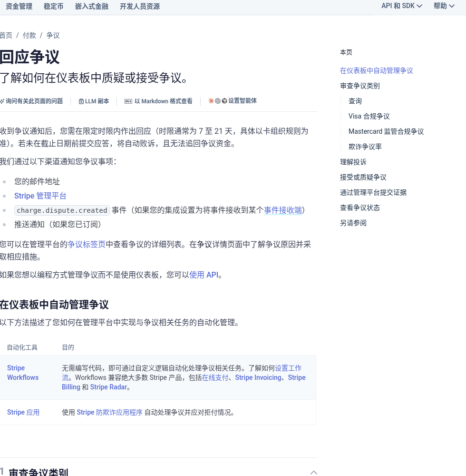This screenshot has width=466, height=476.
Task: Click the 审查争议类别 section heading
Action: [x=39, y=472]
